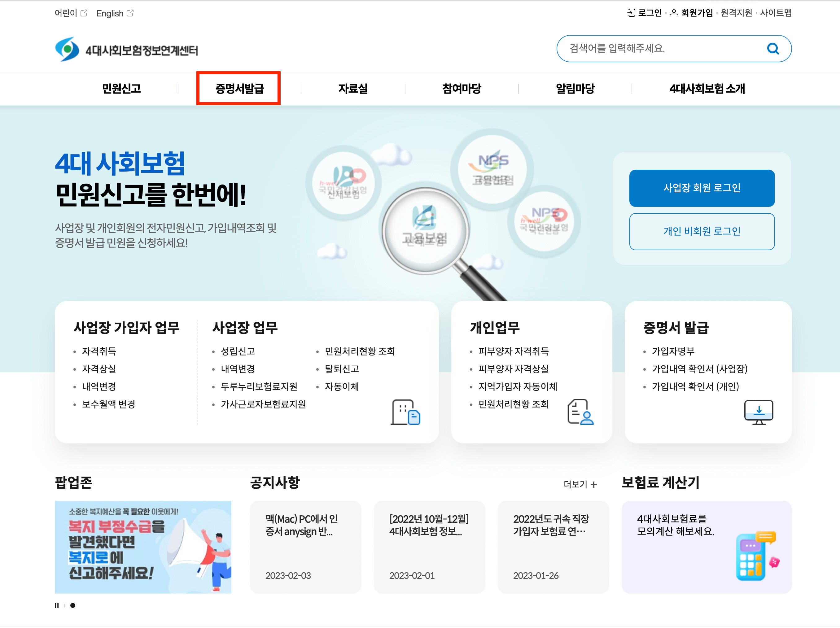The height and width of the screenshot is (628, 840).
Task: Click the 사업장 업무 building document icon
Action: pyautogui.click(x=405, y=412)
